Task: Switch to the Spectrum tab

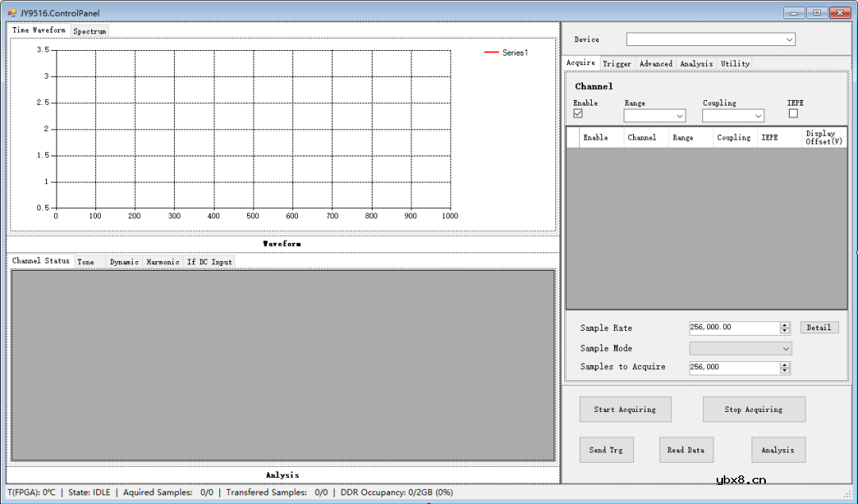Action: (90, 31)
